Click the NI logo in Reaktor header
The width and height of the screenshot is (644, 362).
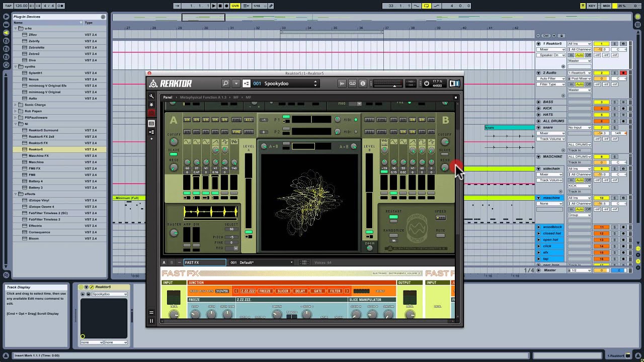coord(454,83)
